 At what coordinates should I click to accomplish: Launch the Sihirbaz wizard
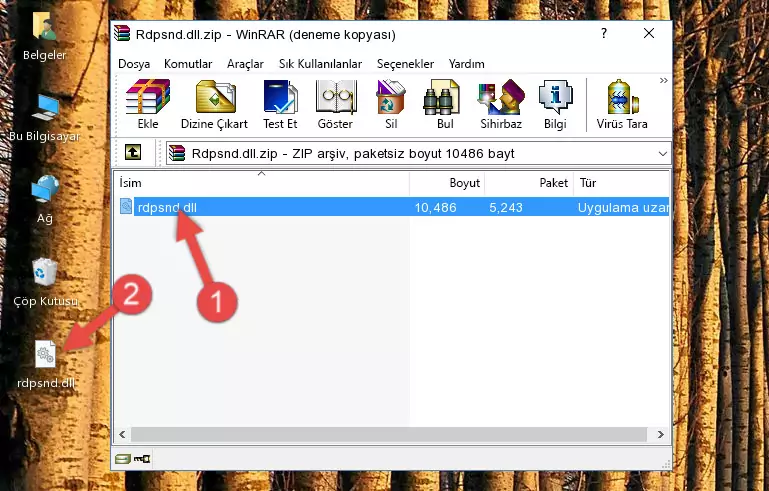pos(501,104)
